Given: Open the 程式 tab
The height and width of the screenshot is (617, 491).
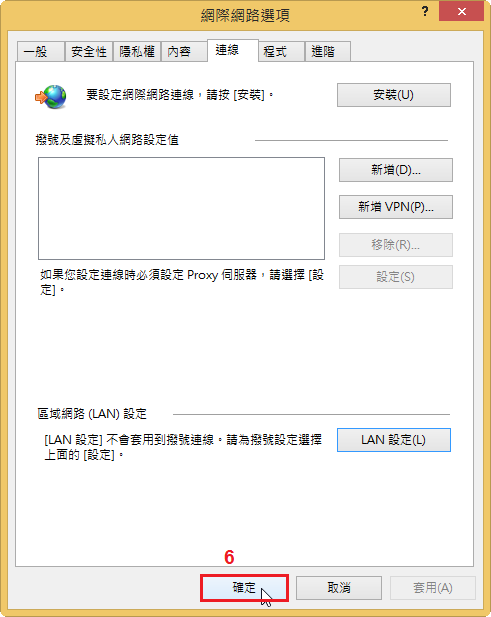Looking at the screenshot, I should pyautogui.click(x=281, y=52).
